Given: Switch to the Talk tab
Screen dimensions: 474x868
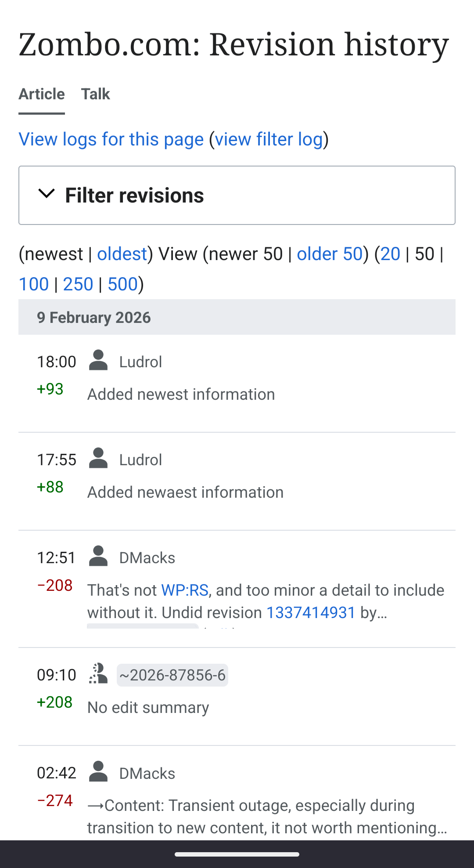Looking at the screenshot, I should 95,94.
